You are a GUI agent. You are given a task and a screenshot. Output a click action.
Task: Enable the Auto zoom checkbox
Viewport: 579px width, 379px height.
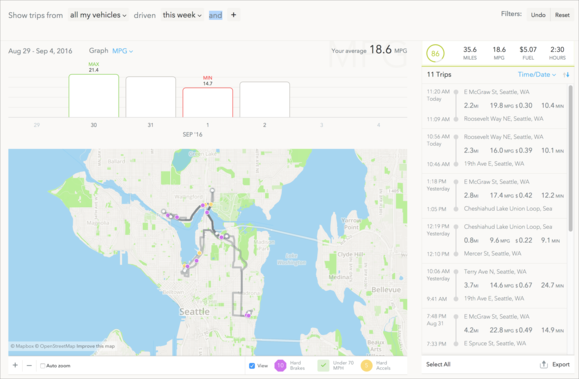(x=42, y=366)
